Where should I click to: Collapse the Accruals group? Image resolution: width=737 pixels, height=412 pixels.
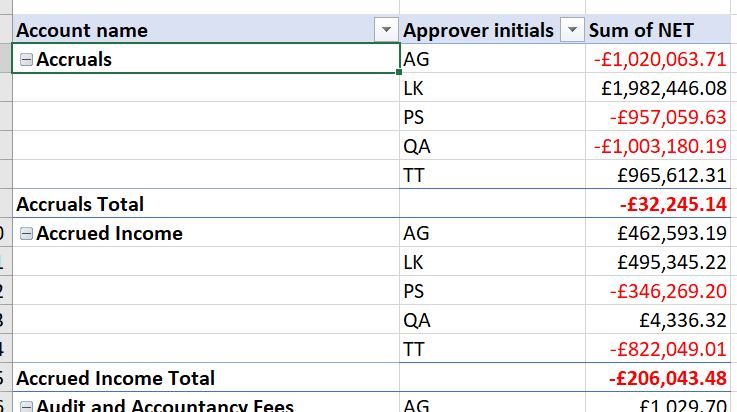26,60
